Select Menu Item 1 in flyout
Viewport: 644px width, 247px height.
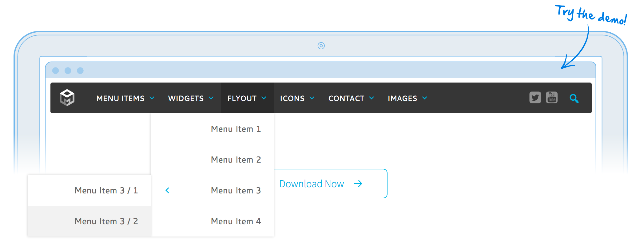pyautogui.click(x=236, y=129)
